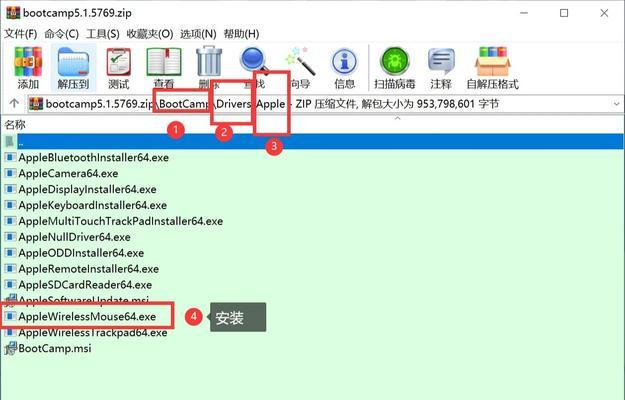Click the SFX (自解压格式) box icon
The height and width of the screenshot is (400, 625).
point(493,61)
